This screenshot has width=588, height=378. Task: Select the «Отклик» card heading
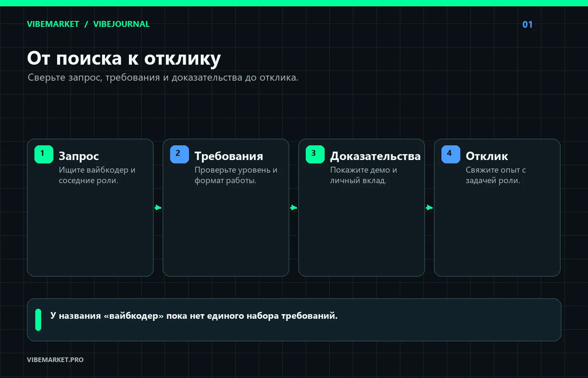487,156
